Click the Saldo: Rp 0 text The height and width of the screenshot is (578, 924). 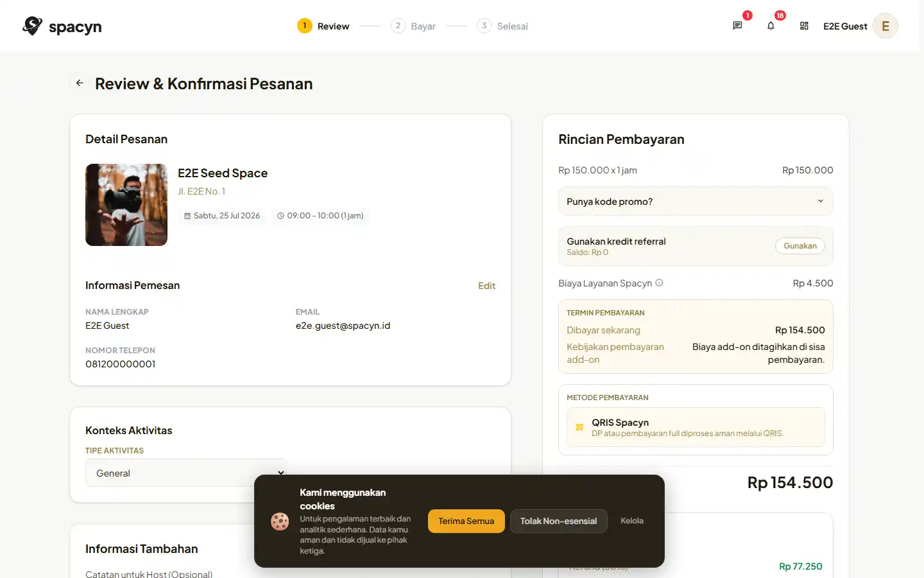(587, 252)
